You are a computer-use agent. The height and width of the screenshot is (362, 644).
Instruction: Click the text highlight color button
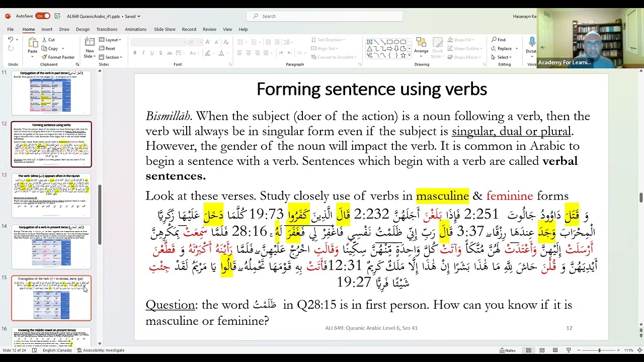pyautogui.click(x=209, y=53)
